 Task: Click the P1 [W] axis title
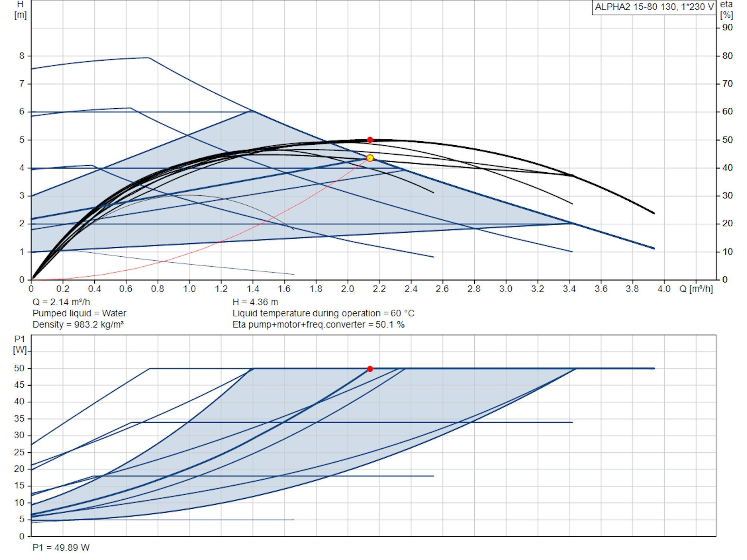tap(20, 345)
